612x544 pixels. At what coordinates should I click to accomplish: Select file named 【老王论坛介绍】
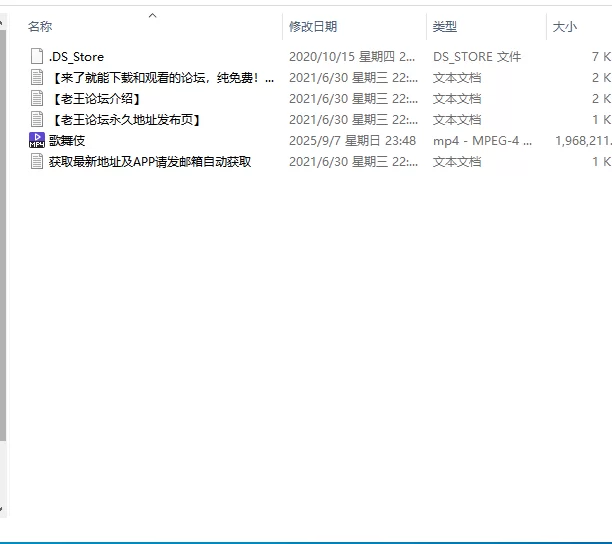pos(95,99)
